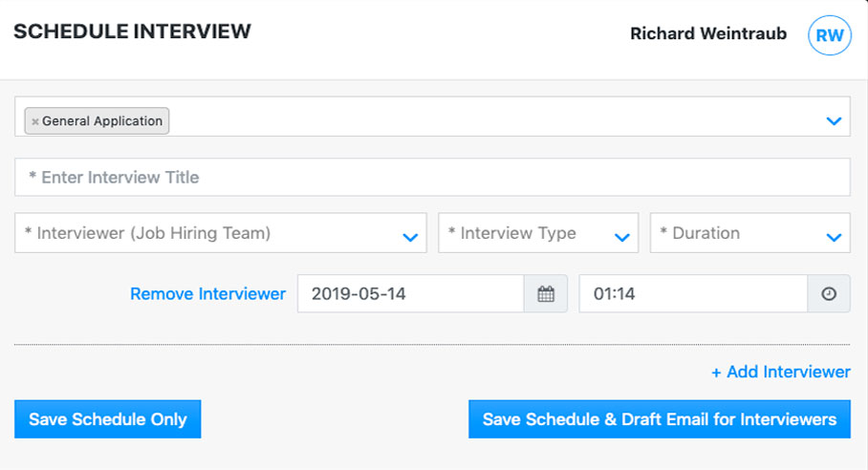
Task: Open the clock time picker icon
Action: click(829, 294)
